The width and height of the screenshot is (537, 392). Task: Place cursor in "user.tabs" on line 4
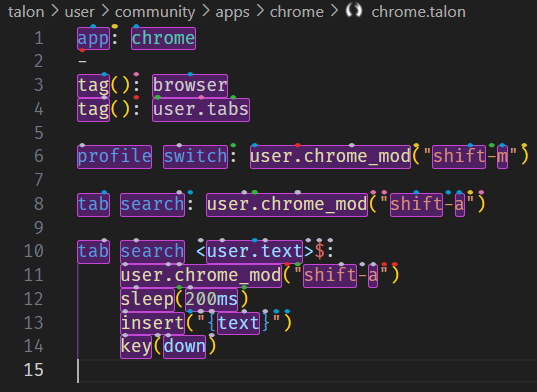click(201, 110)
